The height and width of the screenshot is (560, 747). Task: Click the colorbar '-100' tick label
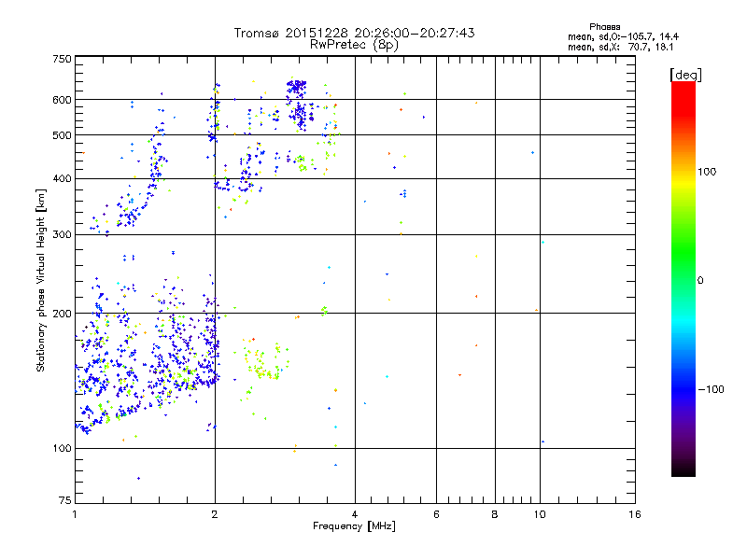click(x=712, y=389)
